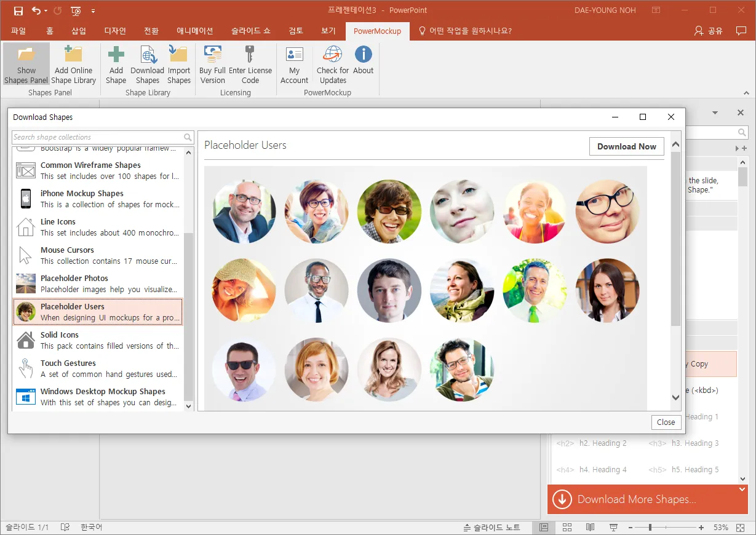Open Add Online Shape Library
756x535 pixels.
pyautogui.click(x=73, y=65)
